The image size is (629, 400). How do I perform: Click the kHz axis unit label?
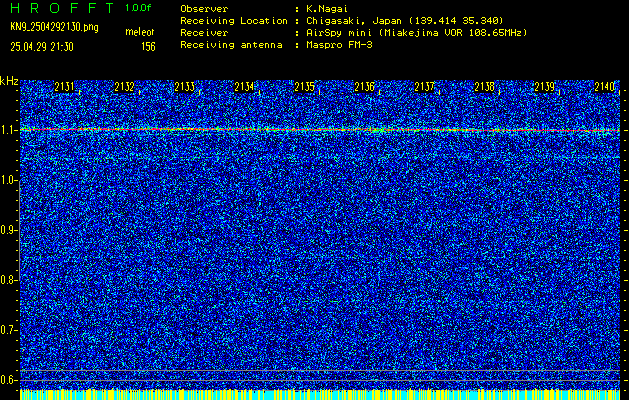(9, 81)
